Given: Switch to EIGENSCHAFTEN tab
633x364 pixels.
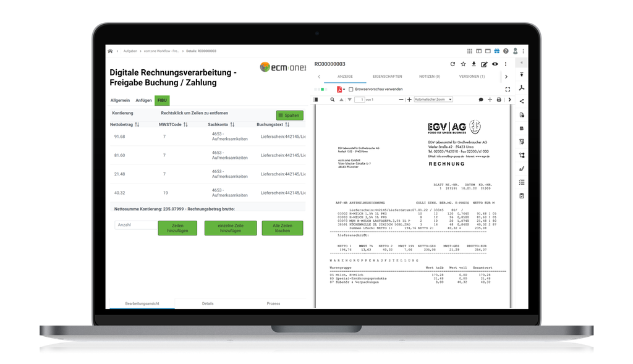Looking at the screenshot, I should coord(387,76).
